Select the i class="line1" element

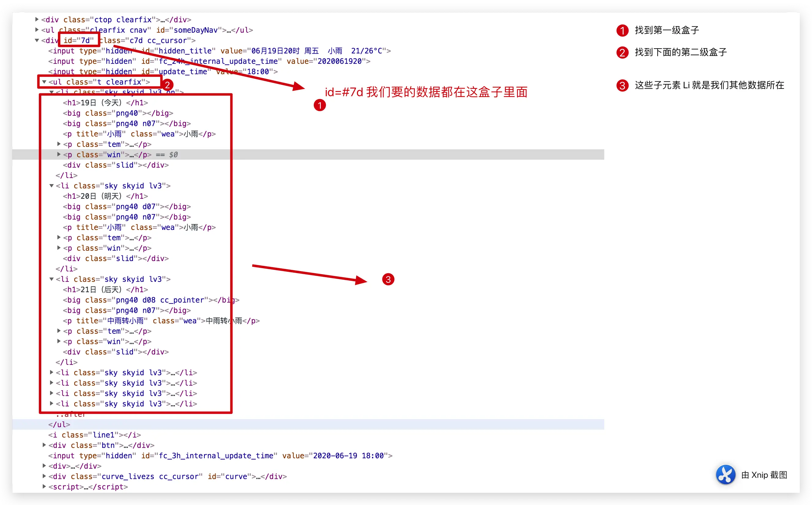point(95,435)
